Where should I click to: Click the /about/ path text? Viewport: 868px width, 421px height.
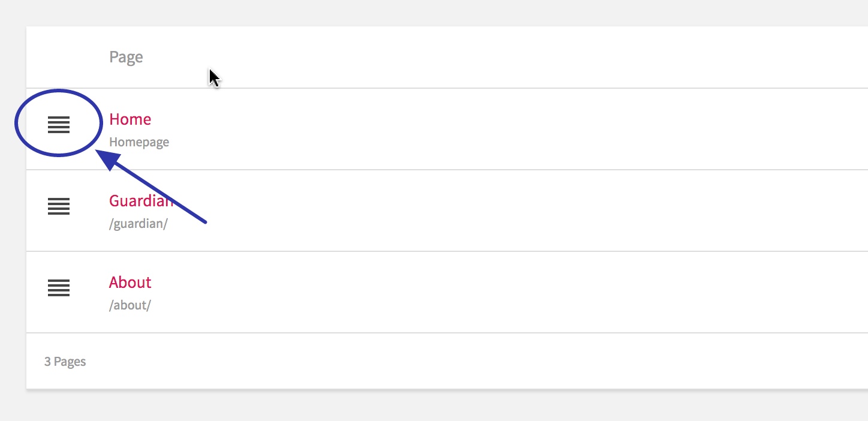coord(130,305)
